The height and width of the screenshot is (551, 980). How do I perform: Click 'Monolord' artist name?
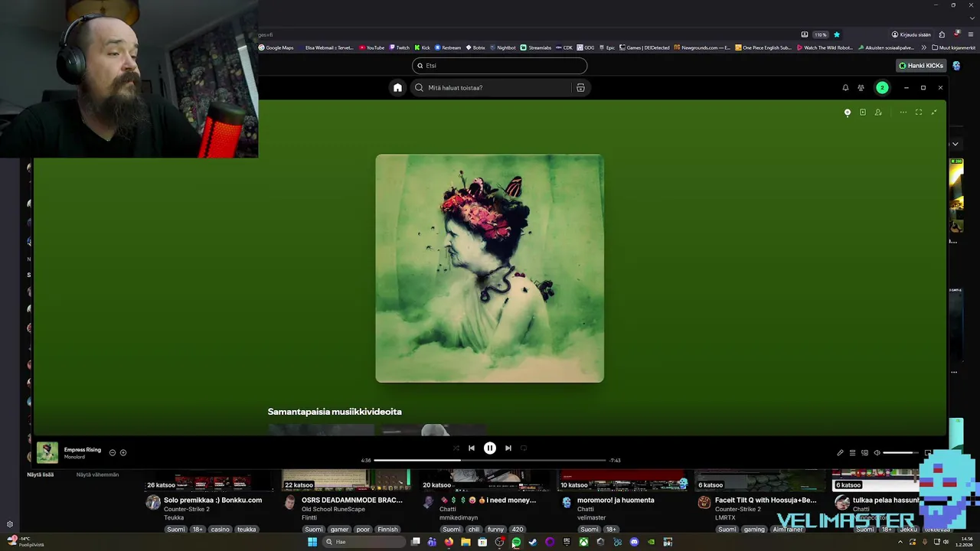(74, 457)
